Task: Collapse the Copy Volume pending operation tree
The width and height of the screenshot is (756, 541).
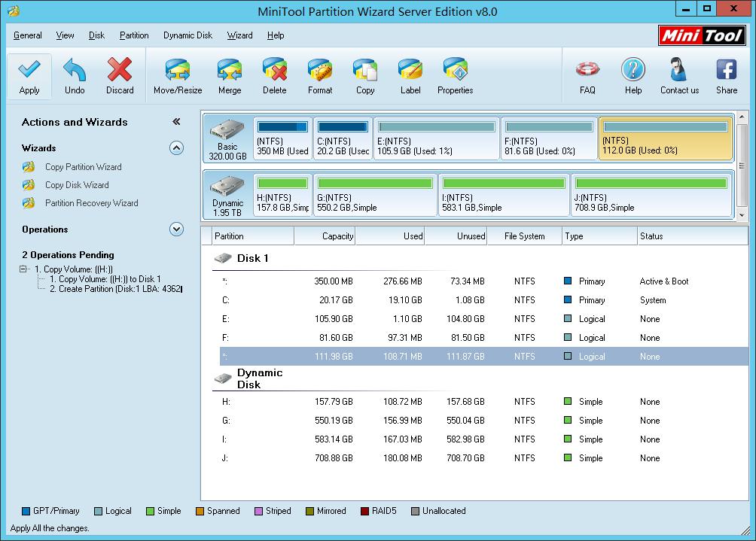Action: tap(23, 269)
